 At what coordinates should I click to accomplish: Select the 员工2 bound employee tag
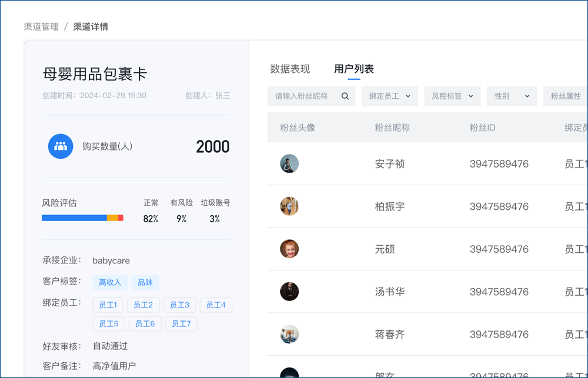tap(143, 305)
